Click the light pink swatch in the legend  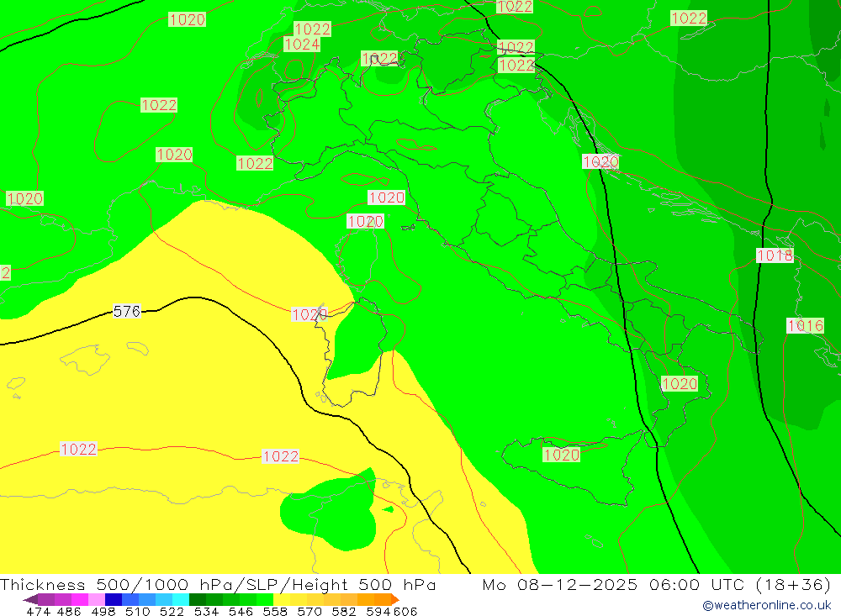click(97, 599)
